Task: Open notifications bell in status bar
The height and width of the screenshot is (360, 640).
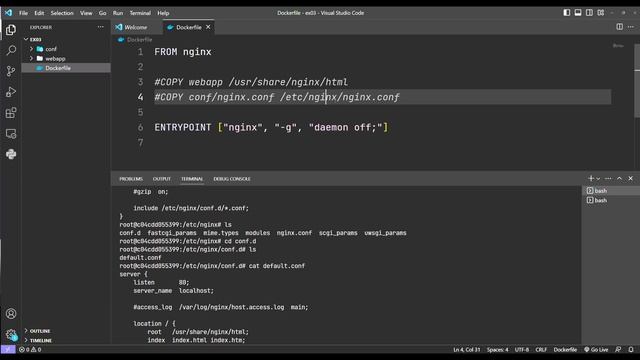Action: (631, 349)
